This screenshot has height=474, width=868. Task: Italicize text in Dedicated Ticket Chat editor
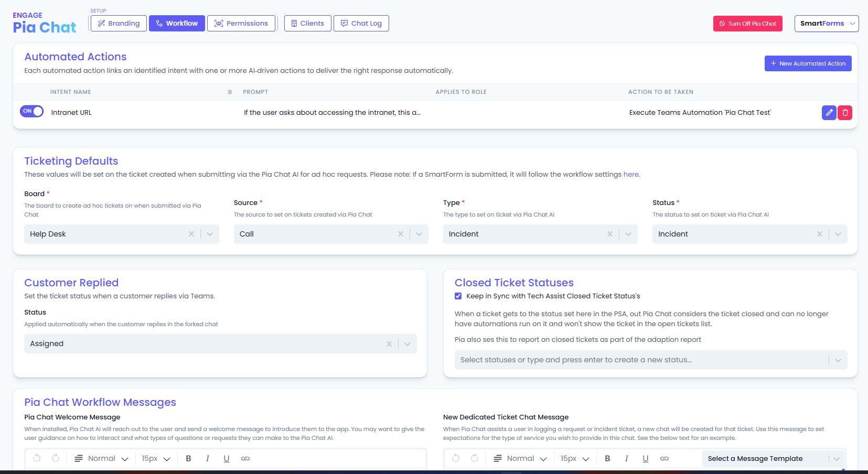tap(627, 458)
